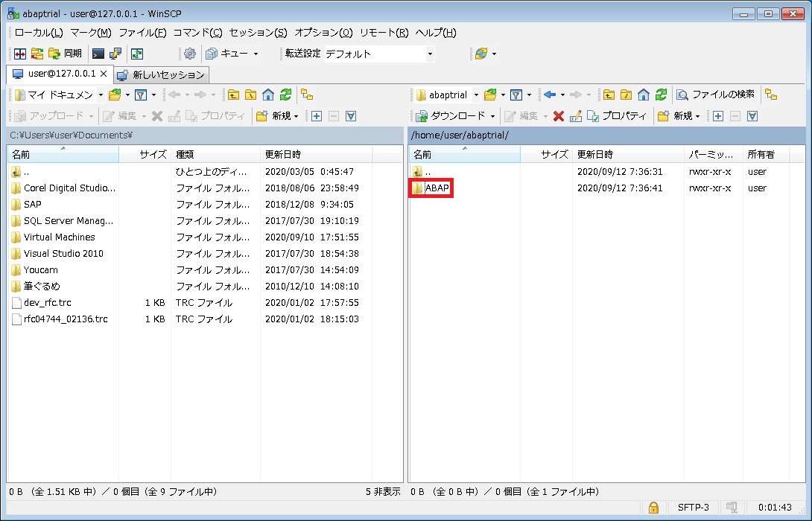This screenshot has width=812, height=521.
Task: Go to parent directory in local panel
Action: click(233, 95)
